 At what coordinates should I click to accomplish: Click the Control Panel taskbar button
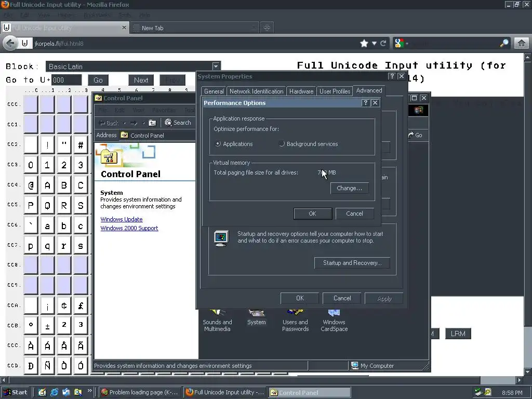(310, 392)
